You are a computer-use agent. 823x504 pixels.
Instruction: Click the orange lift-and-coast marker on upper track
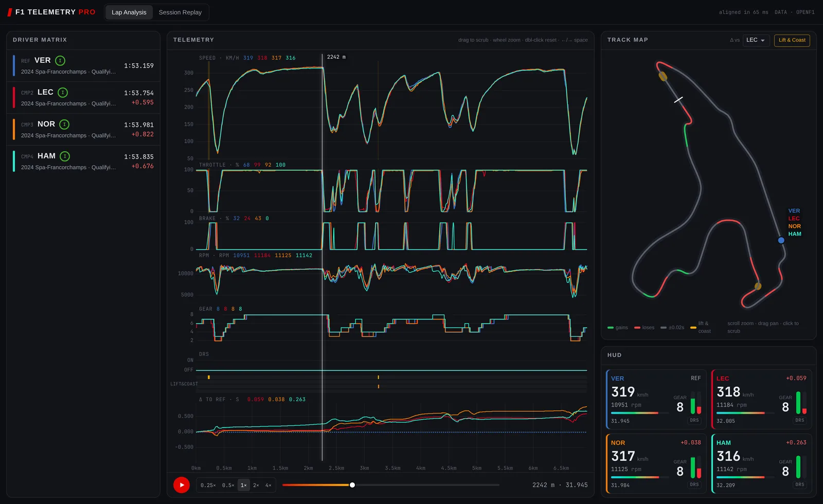pyautogui.click(x=663, y=77)
